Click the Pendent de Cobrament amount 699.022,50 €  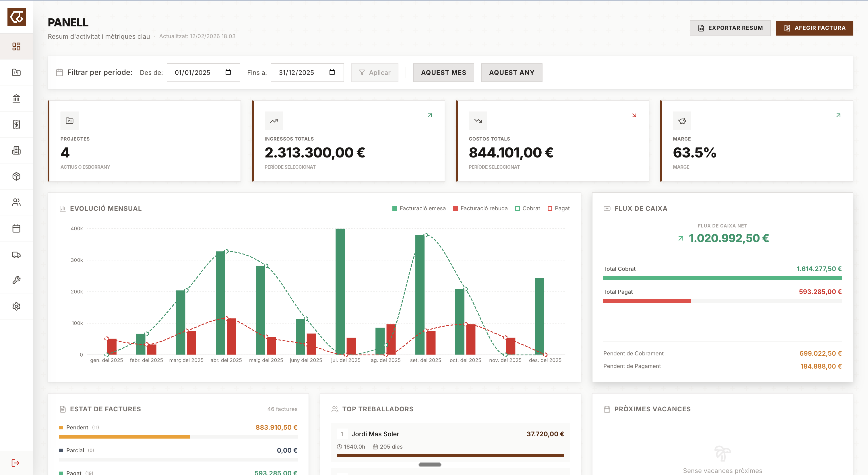point(820,353)
